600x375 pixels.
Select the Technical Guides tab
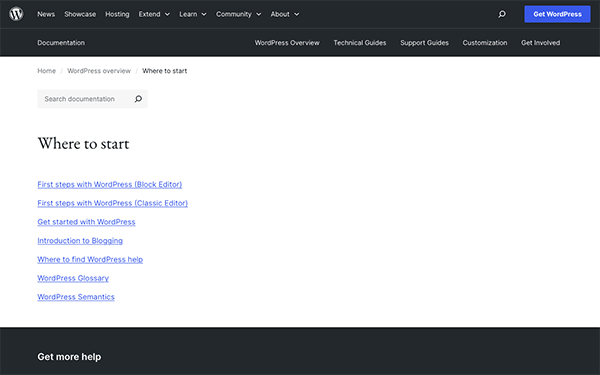[360, 43]
